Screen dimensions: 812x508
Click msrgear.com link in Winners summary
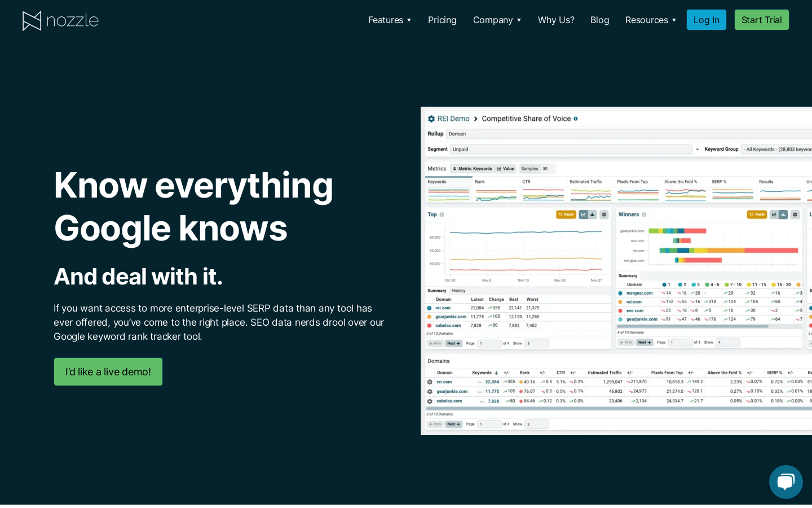(x=639, y=294)
